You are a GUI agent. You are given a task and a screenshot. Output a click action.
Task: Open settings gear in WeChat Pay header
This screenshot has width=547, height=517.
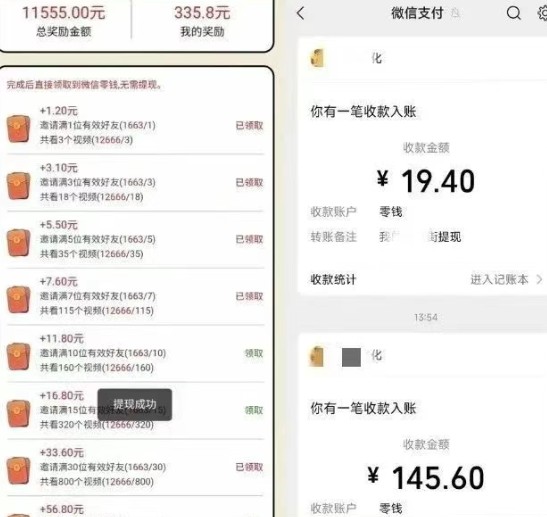(x=542, y=13)
